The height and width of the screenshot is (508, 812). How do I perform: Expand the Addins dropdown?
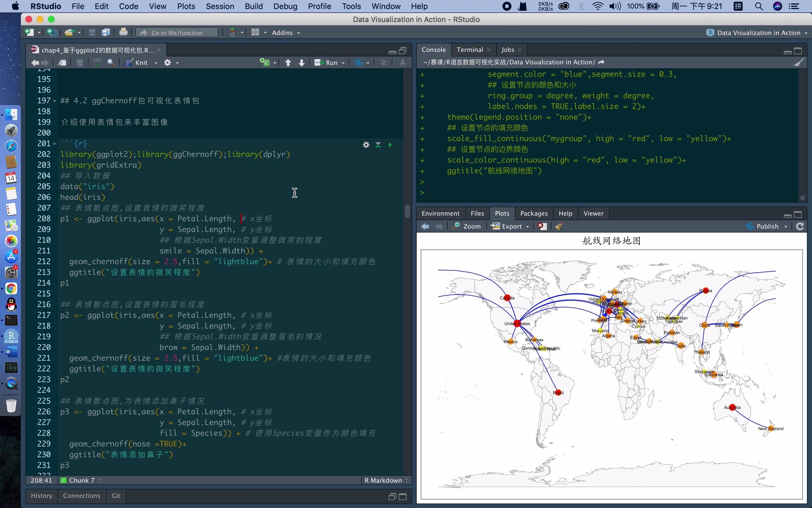point(286,32)
